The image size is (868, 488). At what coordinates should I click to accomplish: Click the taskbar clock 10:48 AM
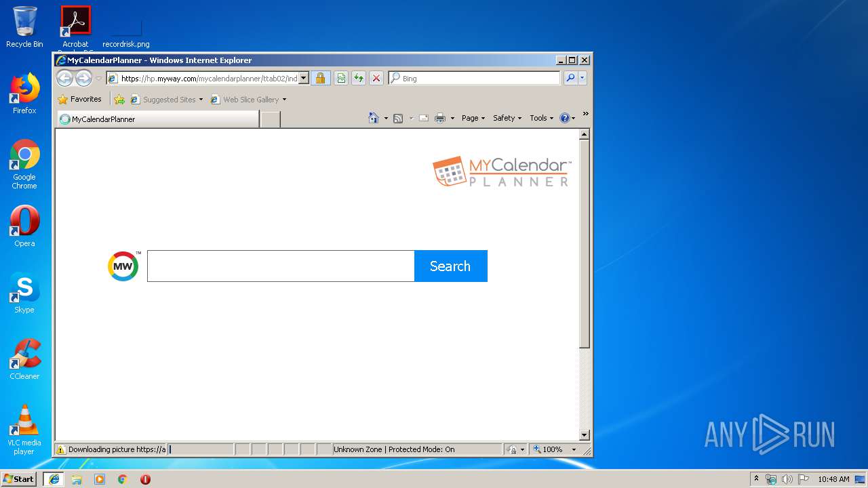coord(833,479)
